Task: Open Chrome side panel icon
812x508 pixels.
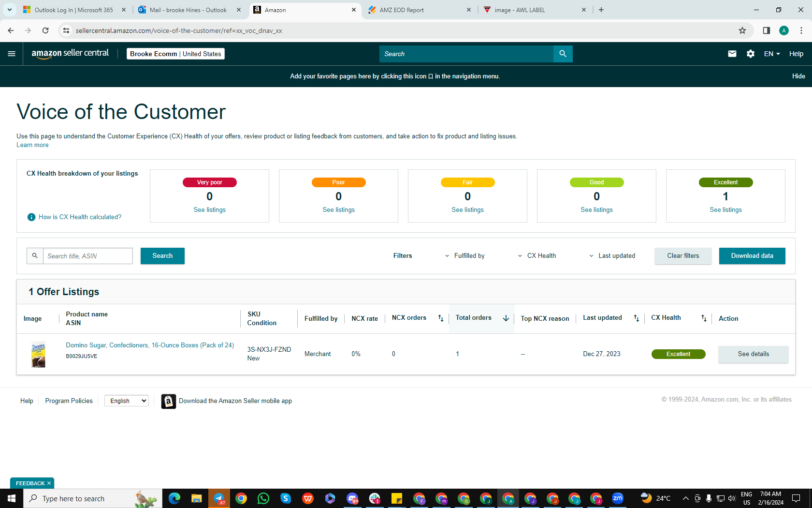Action: tap(767, 30)
